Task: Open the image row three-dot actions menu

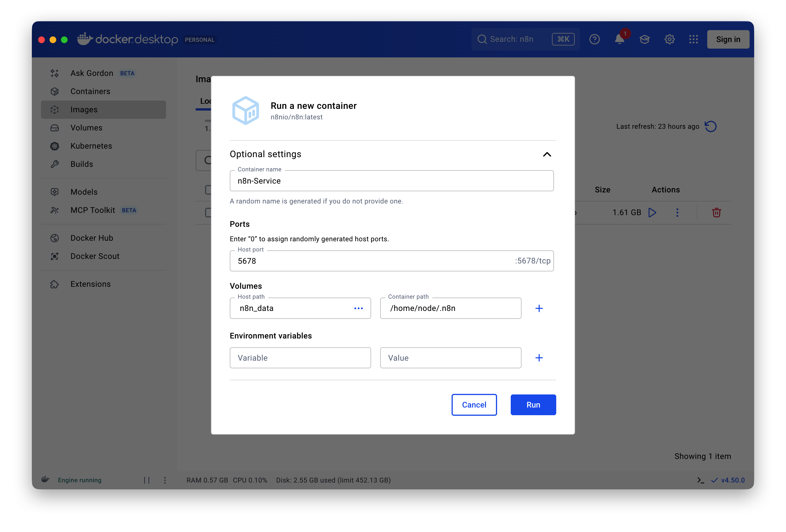Action: click(x=677, y=213)
